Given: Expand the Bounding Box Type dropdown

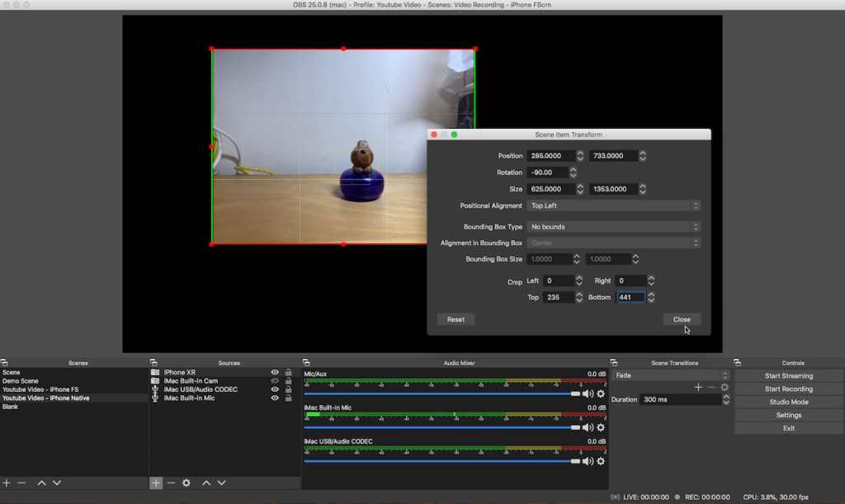Looking at the screenshot, I should click(613, 227).
